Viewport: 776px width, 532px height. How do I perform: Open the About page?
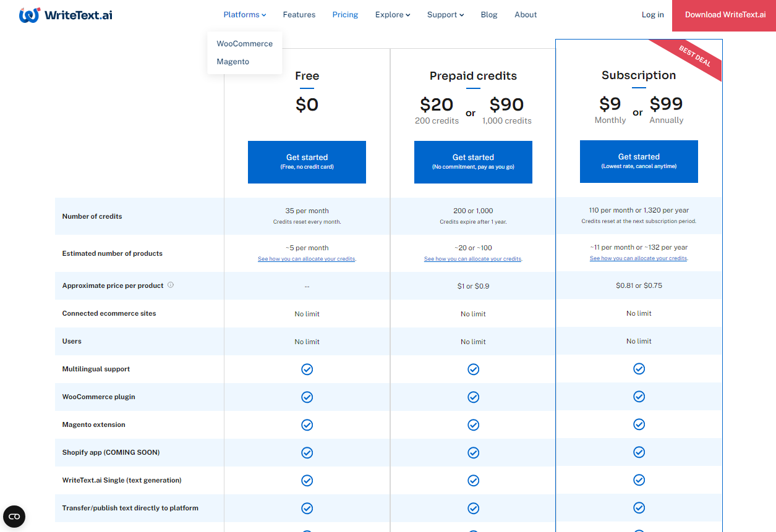(526, 15)
